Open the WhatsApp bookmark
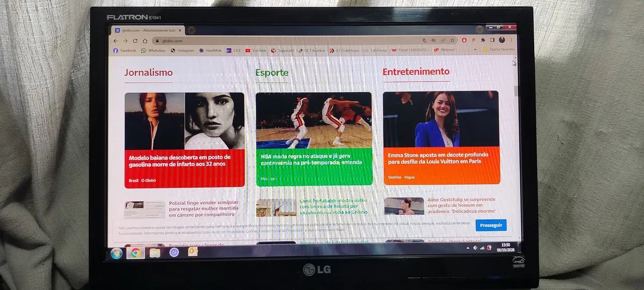Viewport: 644px width, 290px height. click(153, 50)
